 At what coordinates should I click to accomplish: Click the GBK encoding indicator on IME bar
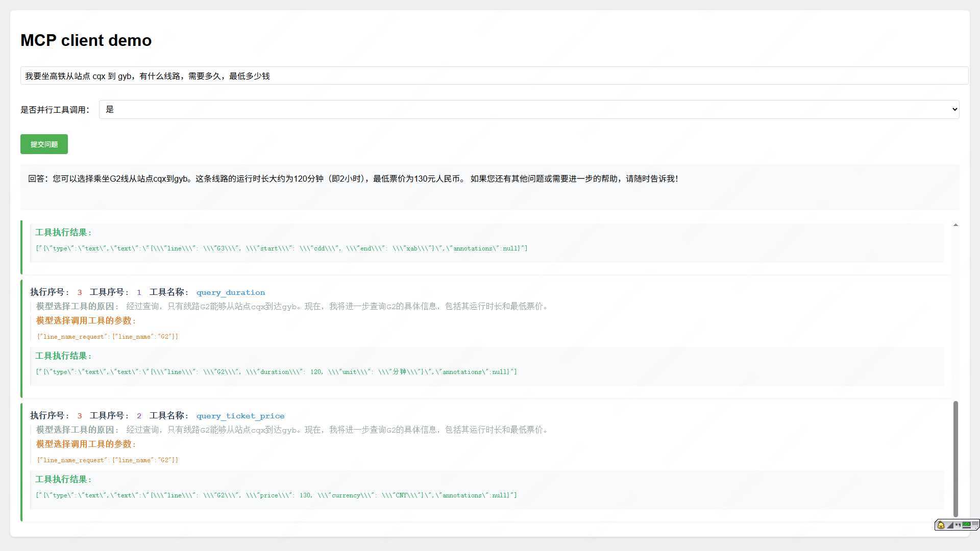(x=967, y=524)
